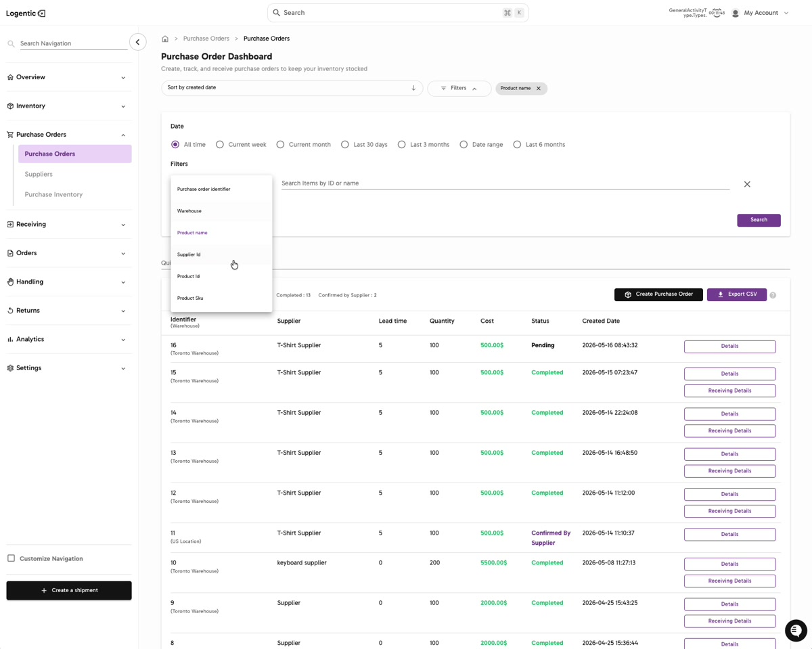
Task: Open the Sort by created date dropdown
Action: click(292, 88)
